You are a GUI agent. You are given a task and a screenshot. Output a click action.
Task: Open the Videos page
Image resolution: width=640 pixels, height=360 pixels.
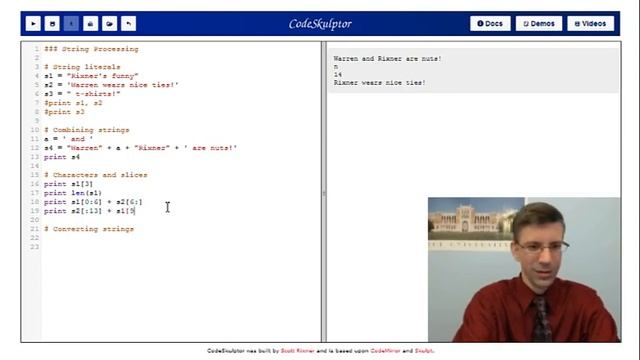tap(591, 24)
